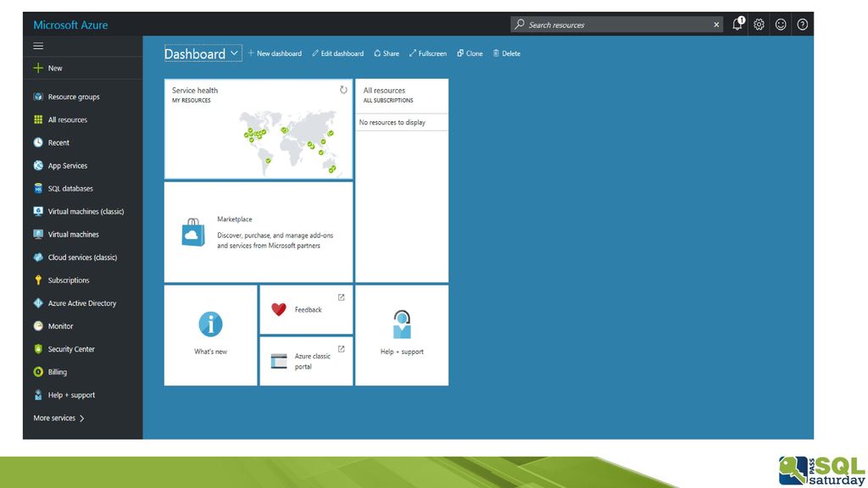Click the Marketplace tile title

[235, 219]
